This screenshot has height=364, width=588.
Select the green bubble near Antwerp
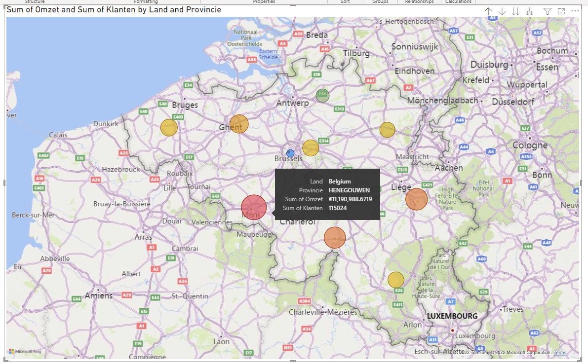(x=322, y=95)
